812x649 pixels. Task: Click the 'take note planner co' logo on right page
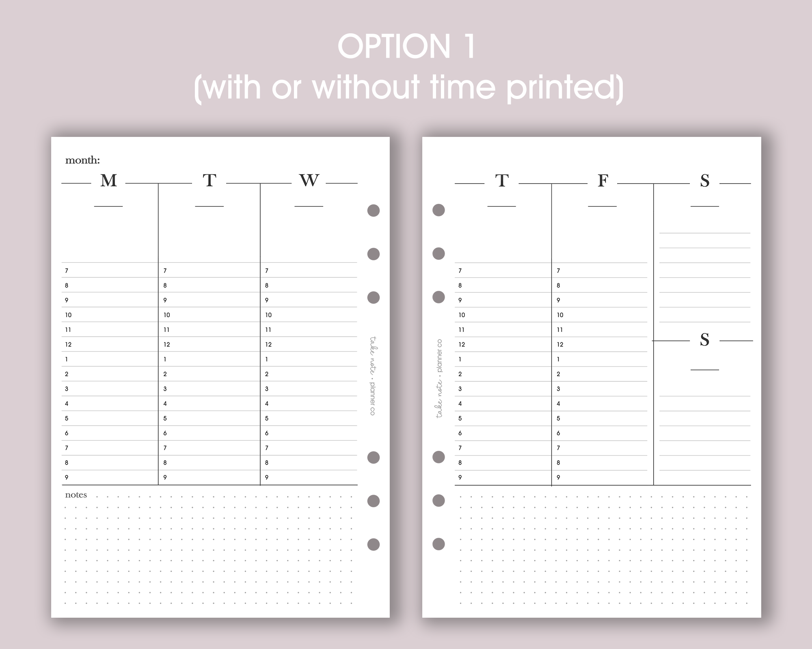click(x=439, y=379)
